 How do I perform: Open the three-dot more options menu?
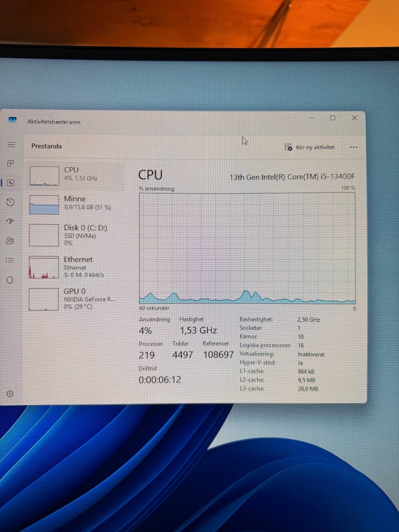click(x=353, y=148)
